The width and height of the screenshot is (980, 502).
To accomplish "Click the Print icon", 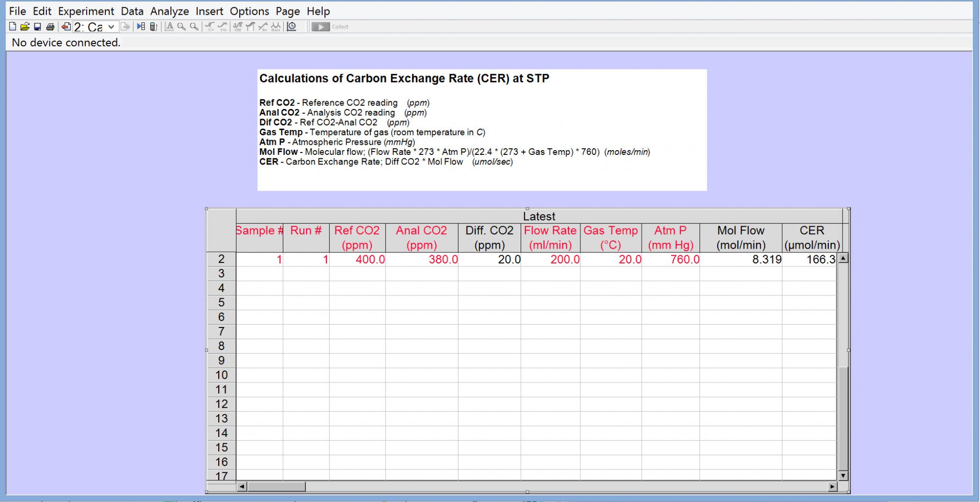I will pos(50,27).
